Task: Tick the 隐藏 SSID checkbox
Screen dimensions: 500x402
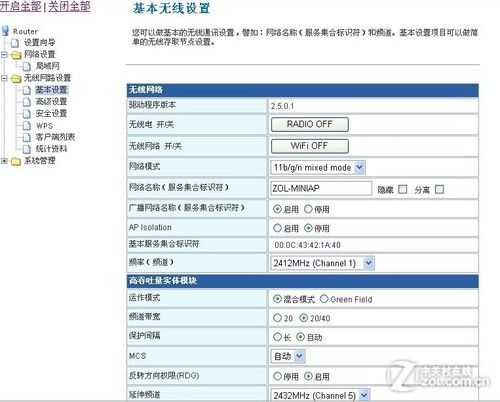Action: coord(403,189)
